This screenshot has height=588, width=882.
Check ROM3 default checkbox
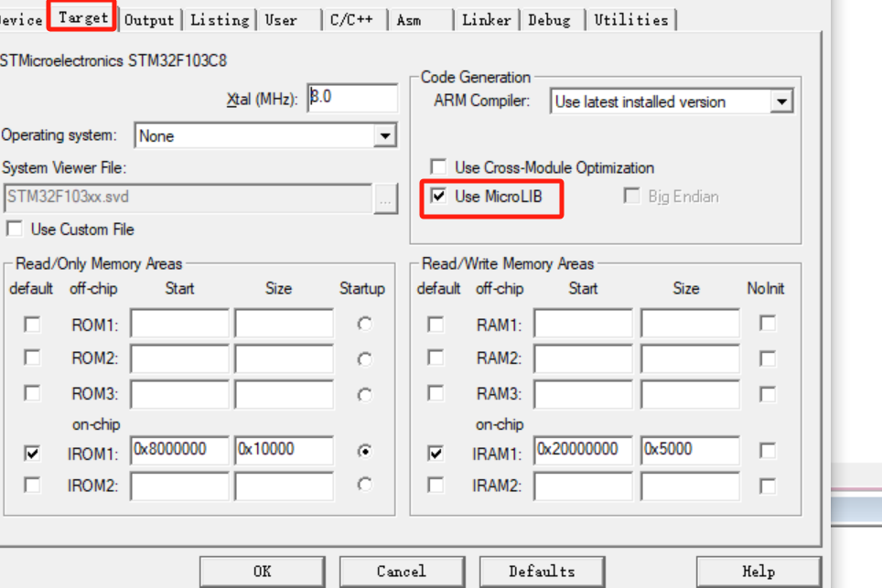(x=32, y=393)
